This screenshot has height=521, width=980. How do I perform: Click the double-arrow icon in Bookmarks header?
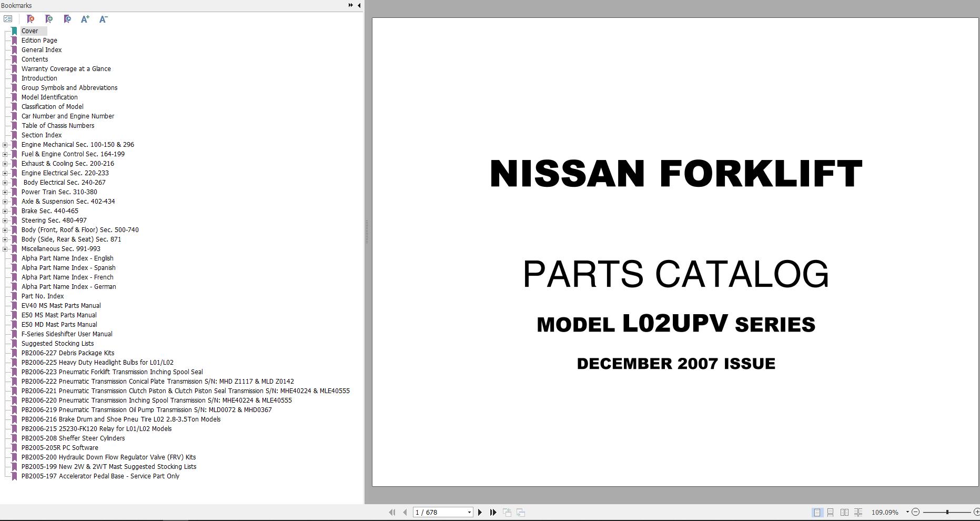pos(351,5)
